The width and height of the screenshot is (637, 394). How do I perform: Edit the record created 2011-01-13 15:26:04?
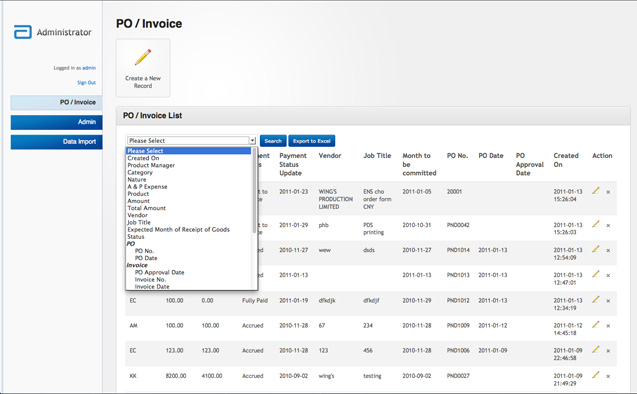(596, 191)
